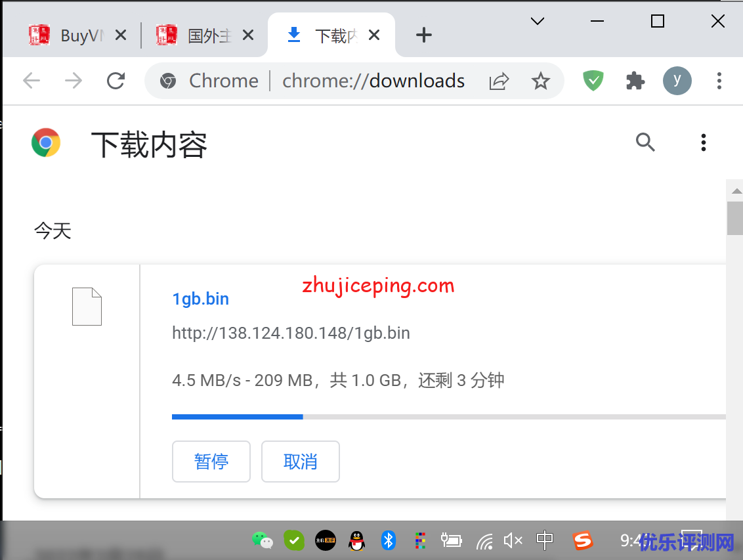Click the muted volume tray icon

coord(513,540)
